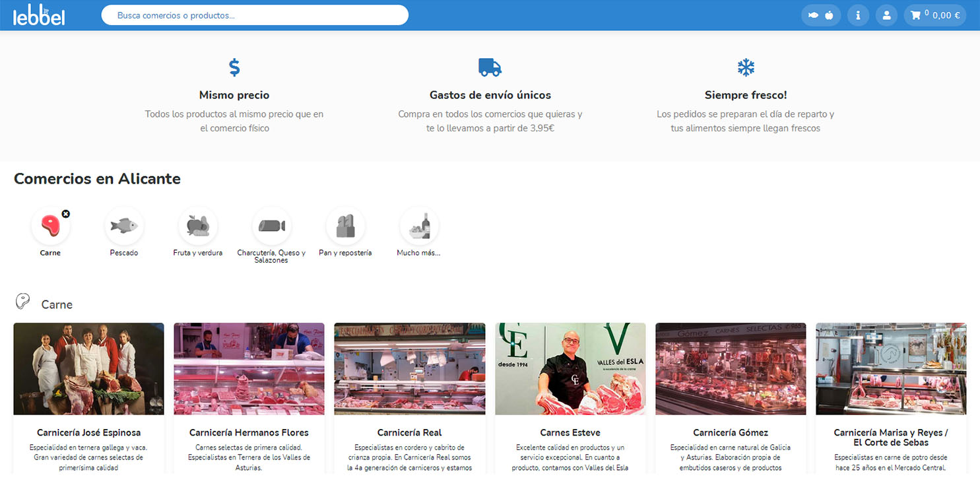Click the 0,00 € cart total text

(x=946, y=15)
